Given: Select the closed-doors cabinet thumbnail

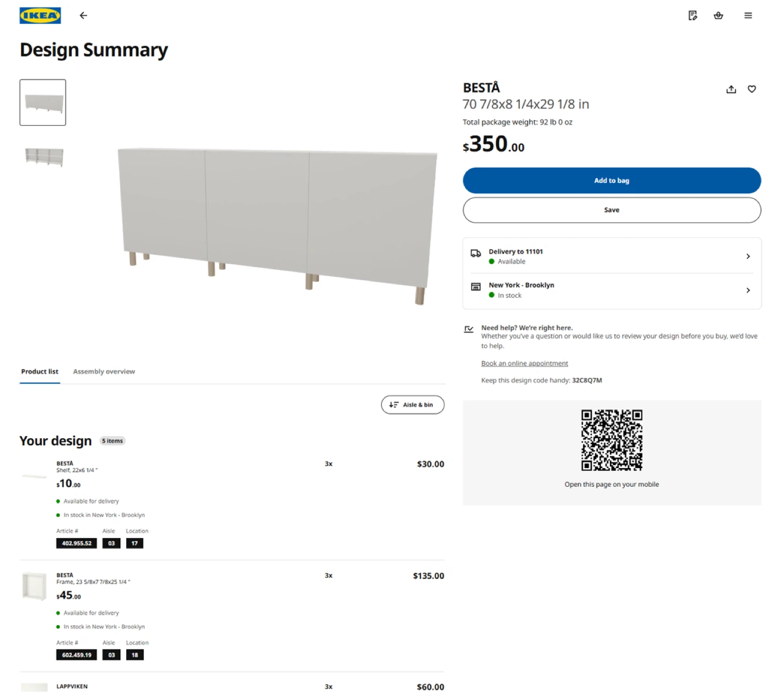Looking at the screenshot, I should (x=43, y=102).
